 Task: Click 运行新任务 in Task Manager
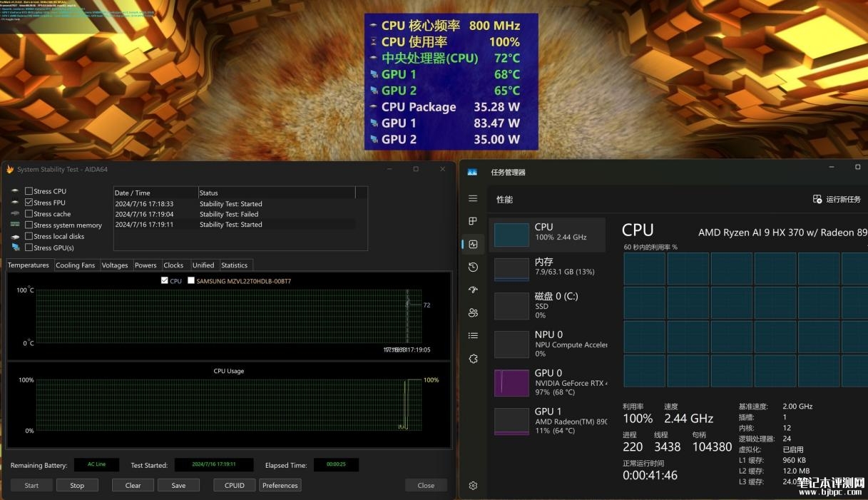[837, 199]
